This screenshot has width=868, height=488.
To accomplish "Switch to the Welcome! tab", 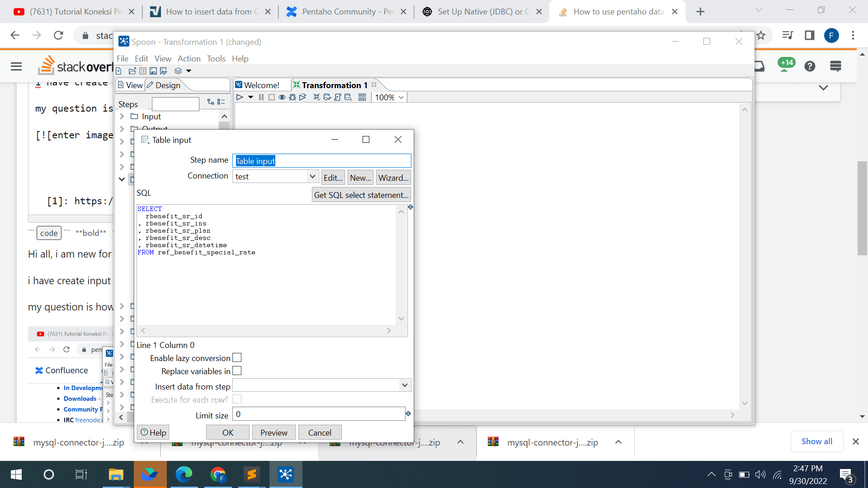I will 261,85.
